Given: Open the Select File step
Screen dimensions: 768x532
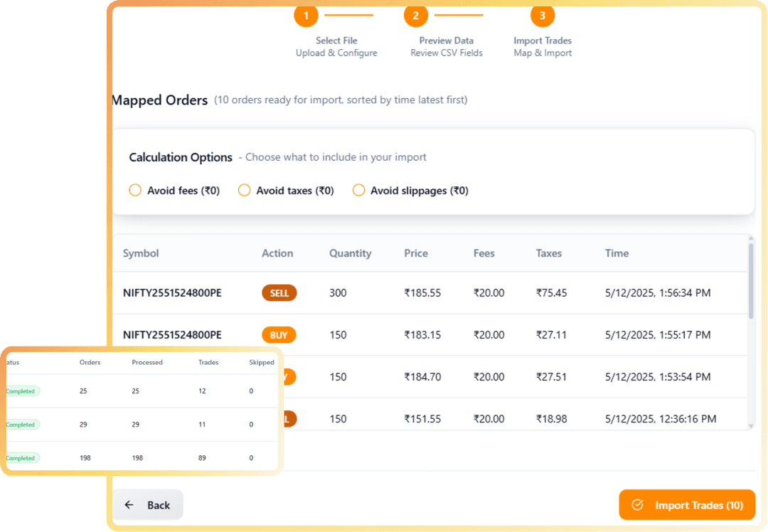Looking at the screenshot, I should (x=336, y=33).
